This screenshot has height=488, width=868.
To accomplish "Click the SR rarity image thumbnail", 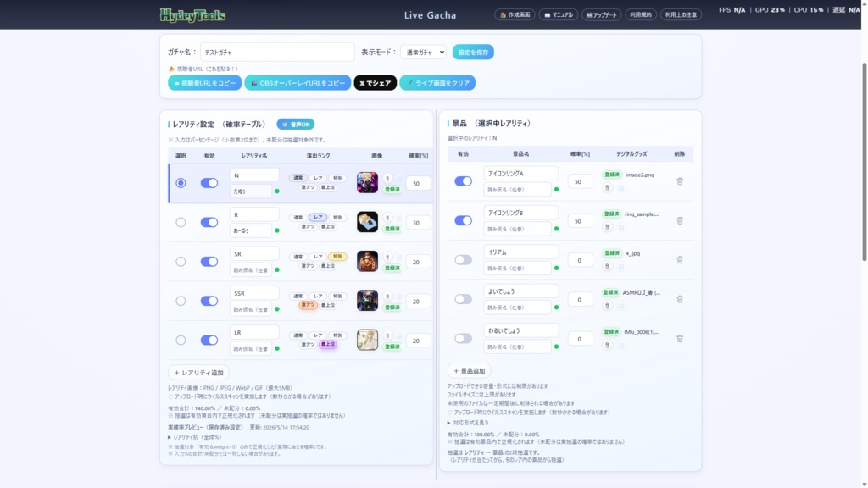I will [x=367, y=261].
